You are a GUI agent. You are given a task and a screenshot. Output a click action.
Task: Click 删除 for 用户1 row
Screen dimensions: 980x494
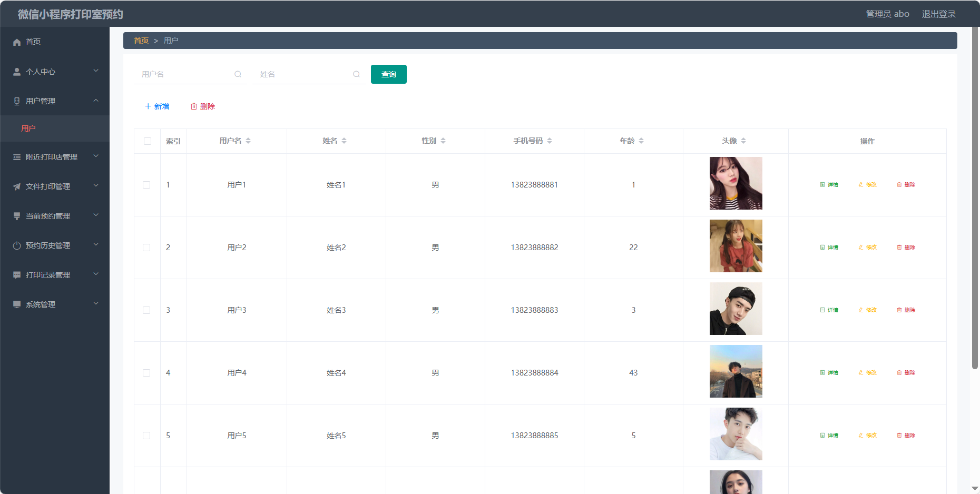[906, 185]
